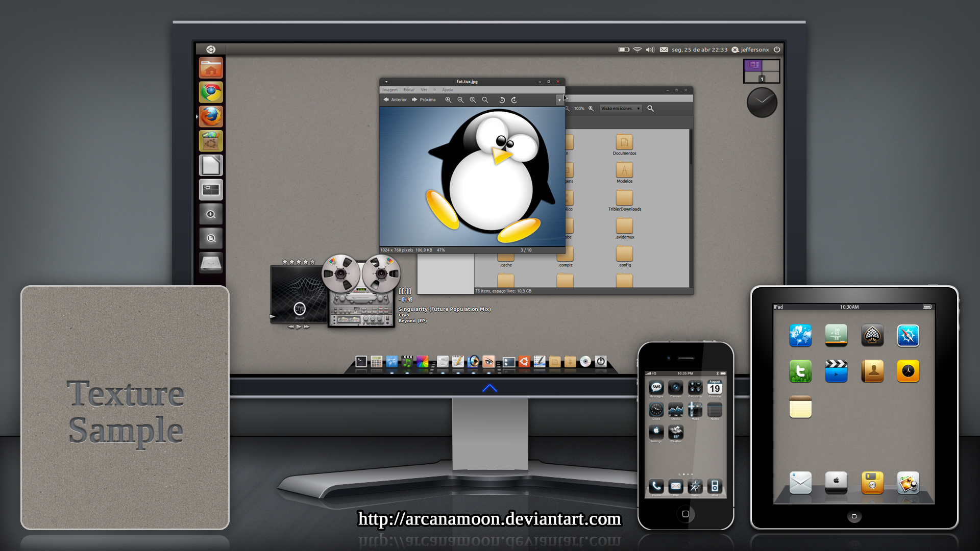Click Ubuntu logo icon in dock
Image resolution: width=980 pixels, height=551 pixels.
(524, 362)
